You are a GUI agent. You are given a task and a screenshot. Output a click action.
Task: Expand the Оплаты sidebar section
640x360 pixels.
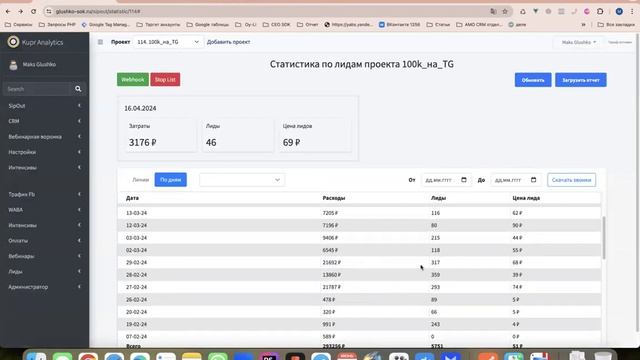coord(44,240)
